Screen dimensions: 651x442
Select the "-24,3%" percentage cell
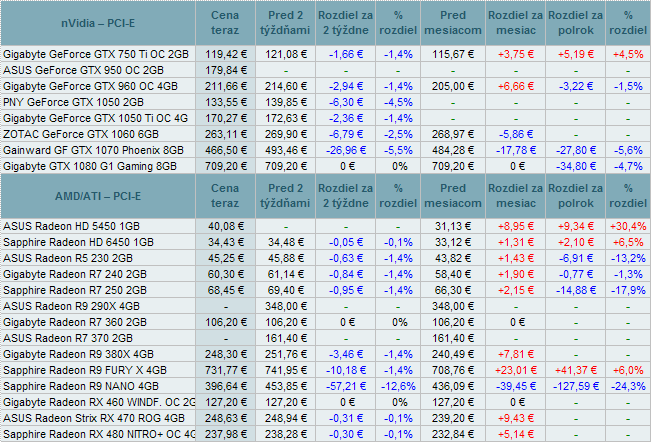[628, 386]
